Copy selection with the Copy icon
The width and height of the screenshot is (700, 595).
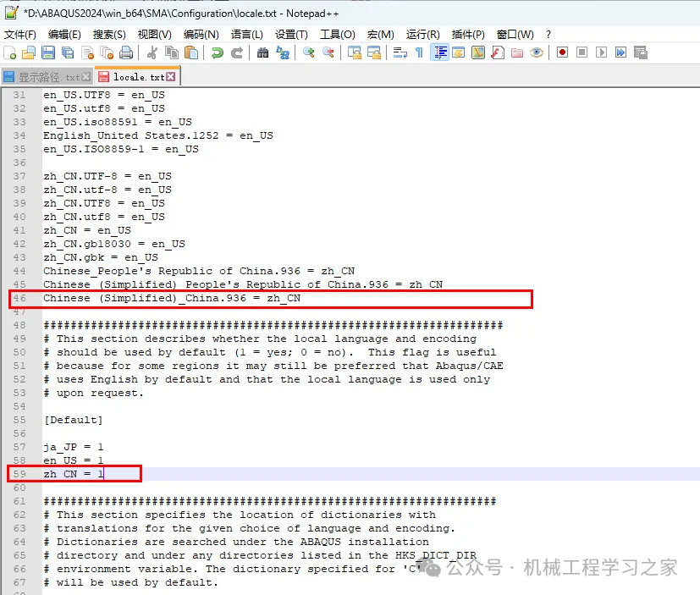(172, 52)
